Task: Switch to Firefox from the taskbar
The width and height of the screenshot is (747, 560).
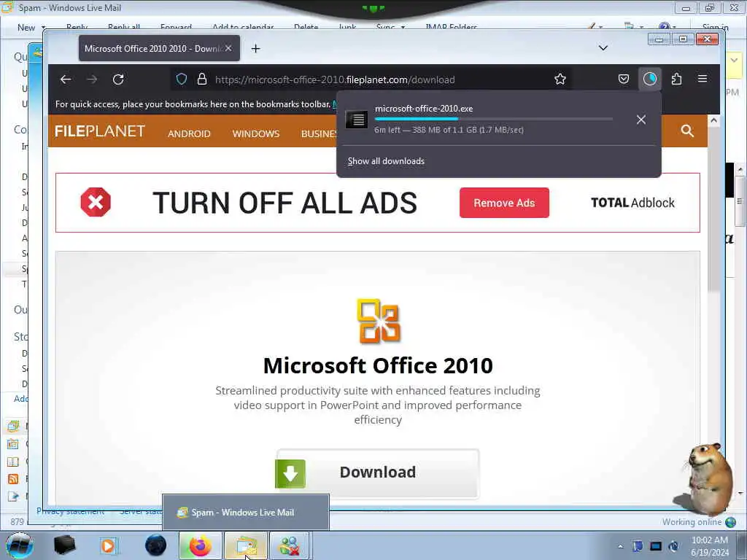Action: (x=200, y=545)
